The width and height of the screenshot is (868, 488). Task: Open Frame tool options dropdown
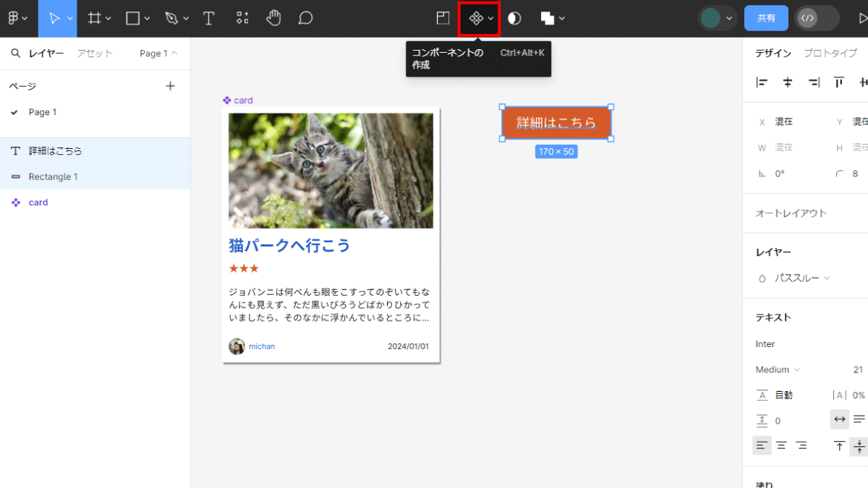(109, 19)
